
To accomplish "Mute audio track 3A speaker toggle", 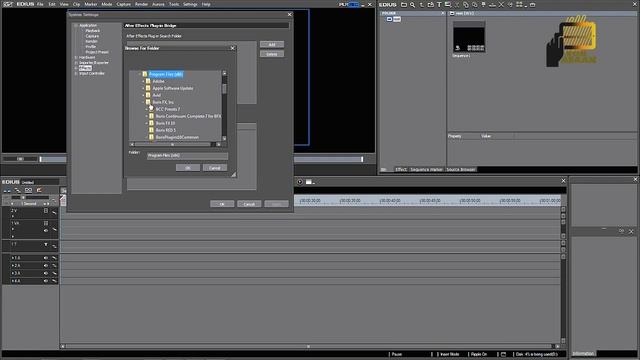I will tap(46, 273).
